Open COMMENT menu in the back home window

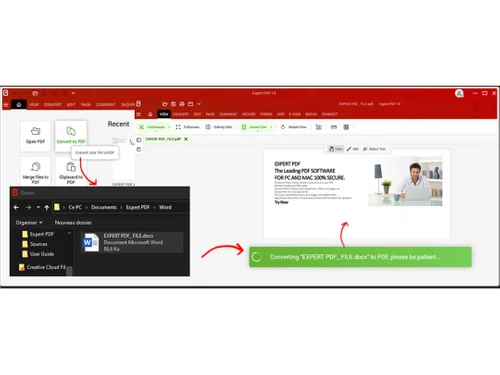point(106,105)
